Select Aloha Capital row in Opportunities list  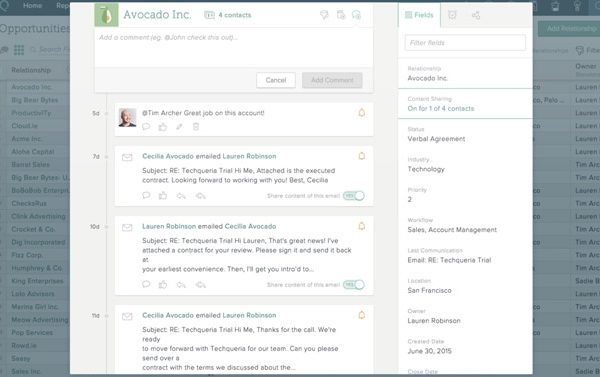pyautogui.click(x=33, y=152)
